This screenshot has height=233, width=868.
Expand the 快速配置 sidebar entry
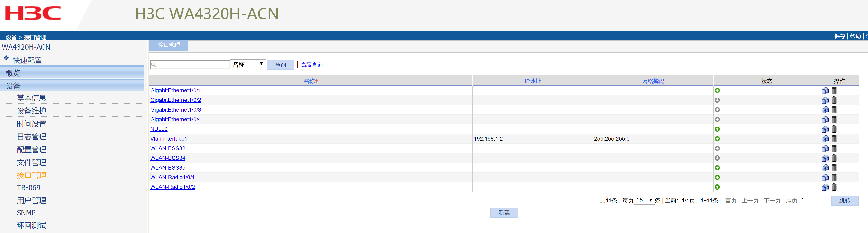[x=72, y=60]
